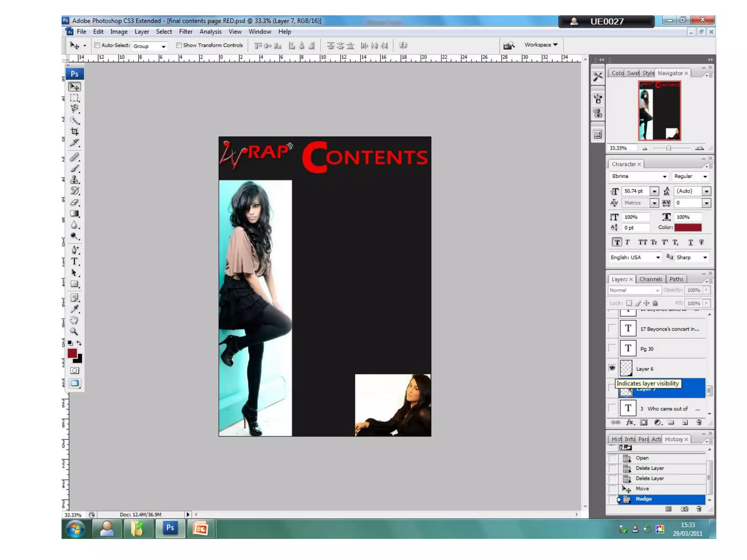Enable Show Transform Controls checkbox

point(179,45)
